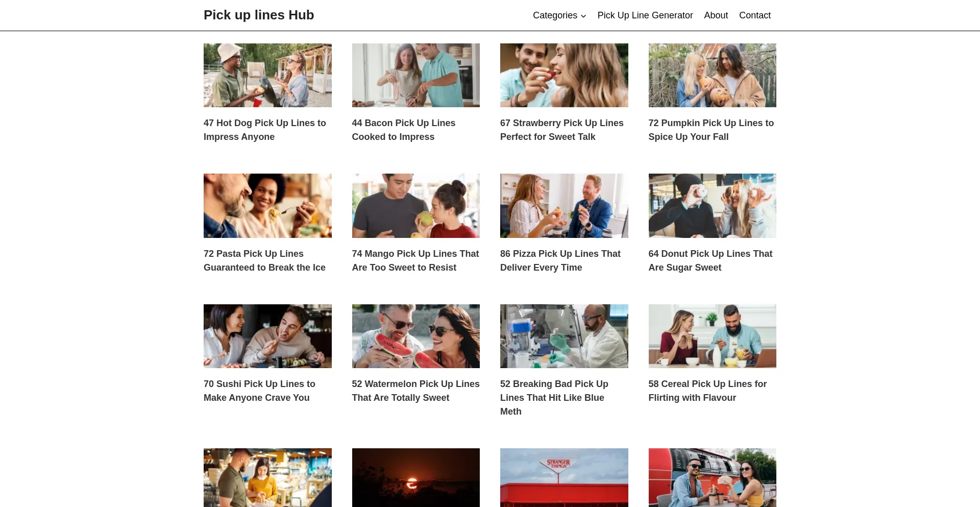The height and width of the screenshot is (507, 980).
Task: Open the Hot Dog pick up lines thumbnail
Action: (x=267, y=75)
